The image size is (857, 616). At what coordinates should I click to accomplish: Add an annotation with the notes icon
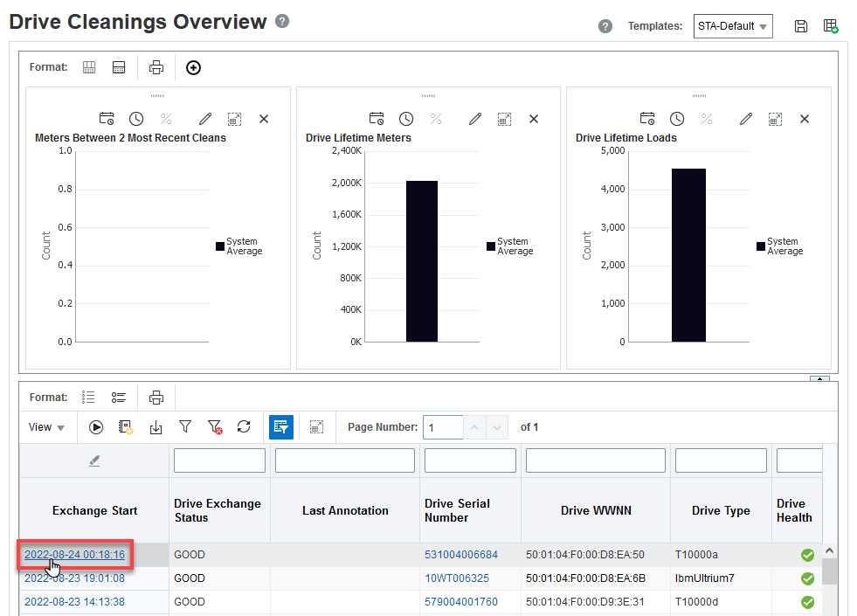[126, 427]
